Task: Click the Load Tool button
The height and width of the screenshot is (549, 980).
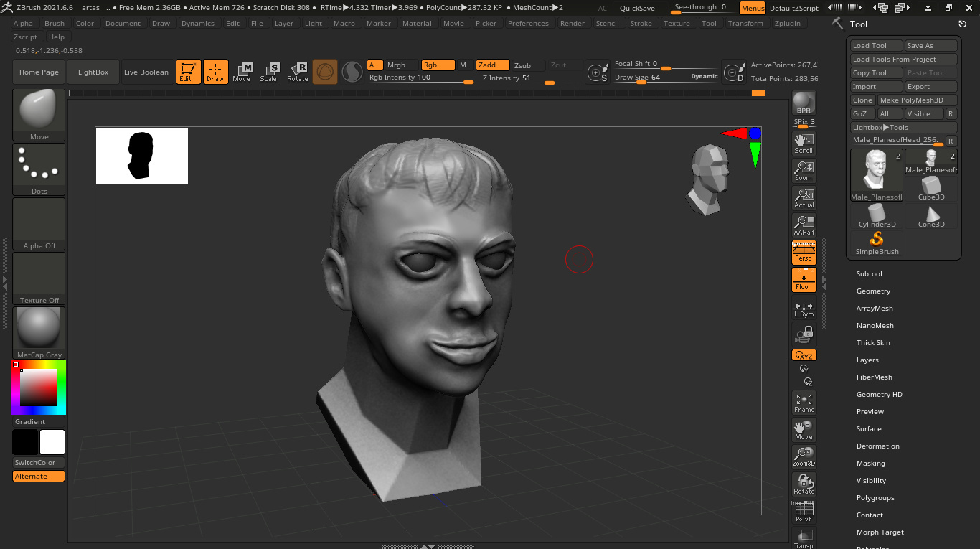Action: pos(876,46)
